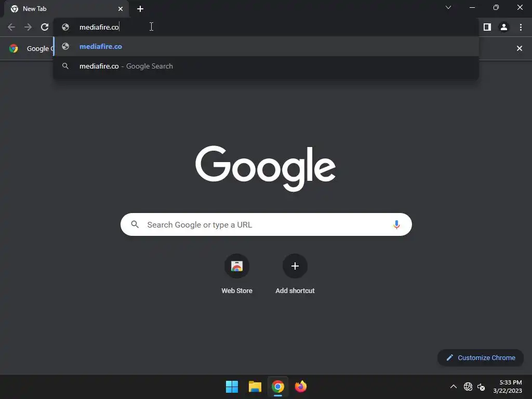Click the Chrome taskbar icon
Viewport: 532px width, 399px height.
278,387
